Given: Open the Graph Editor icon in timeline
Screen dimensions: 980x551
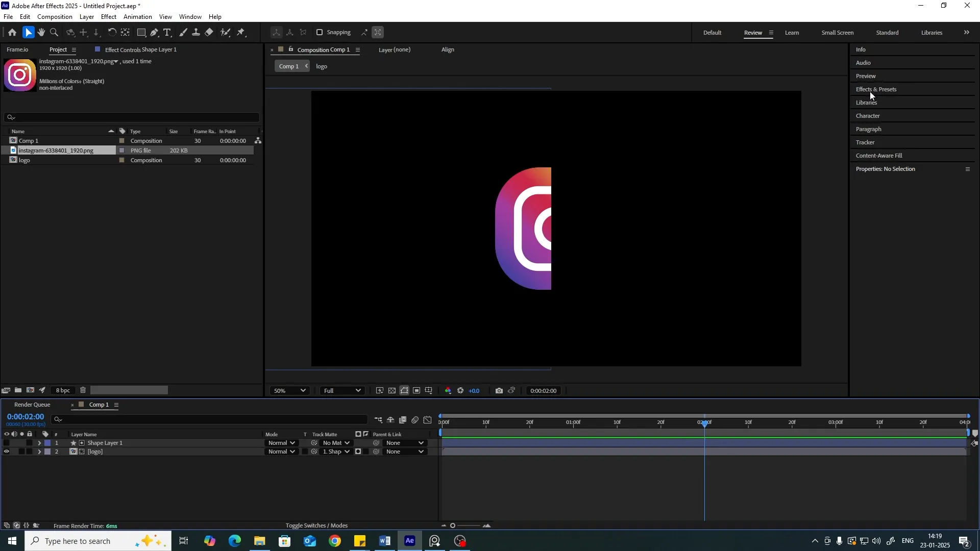Looking at the screenshot, I should point(428,420).
